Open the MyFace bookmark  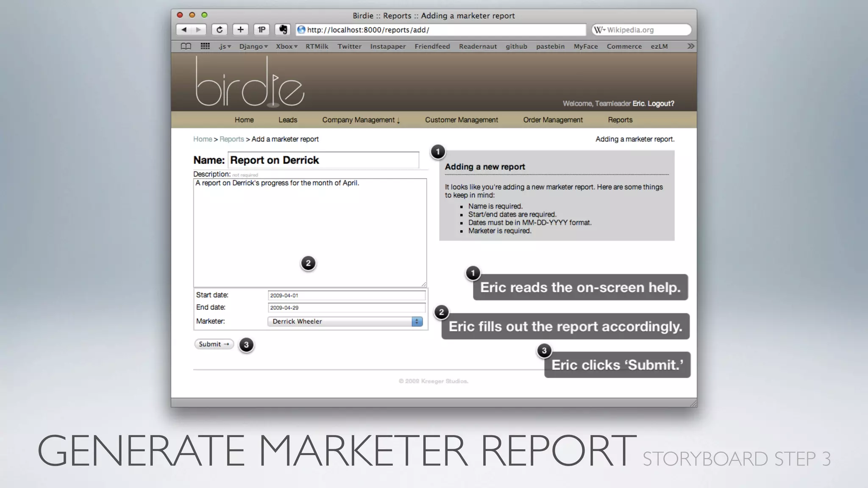(x=586, y=47)
